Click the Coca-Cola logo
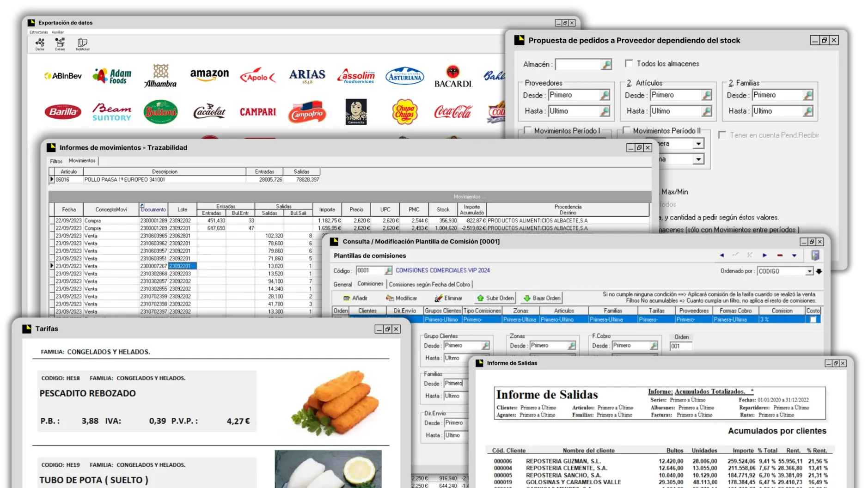This screenshot has height=488, width=868. (452, 112)
